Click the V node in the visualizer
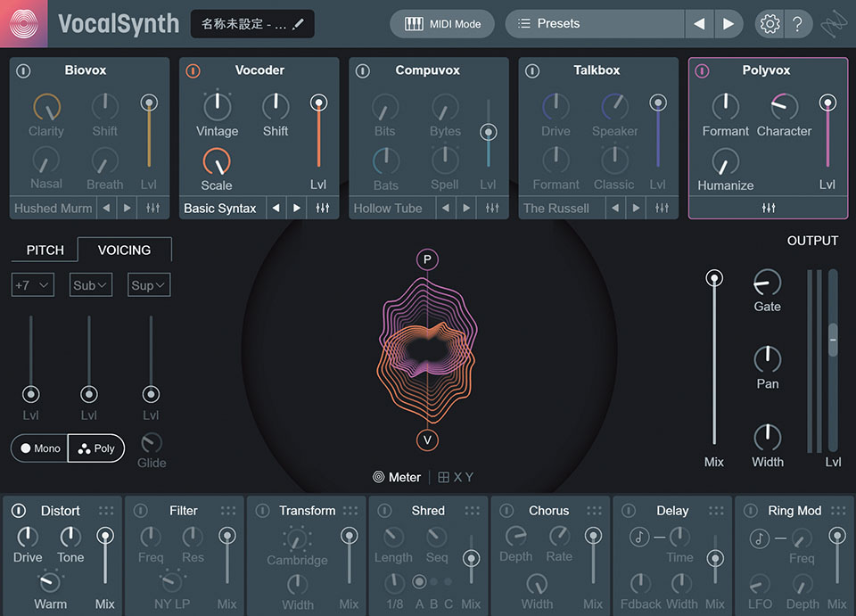856x616 pixels. coord(427,440)
